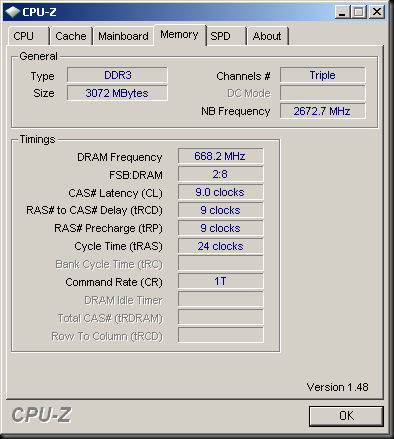Viewport: 394px width, 439px height.
Task: Open the Cache tab
Action: [71, 36]
